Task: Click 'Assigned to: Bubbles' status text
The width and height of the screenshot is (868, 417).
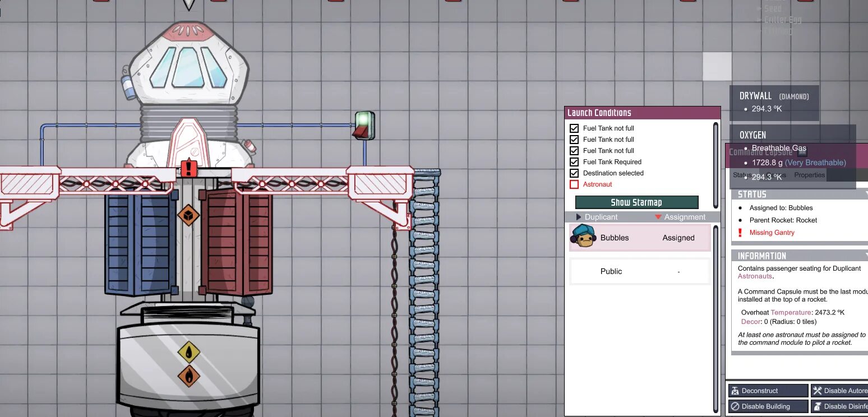Action: [x=781, y=208]
